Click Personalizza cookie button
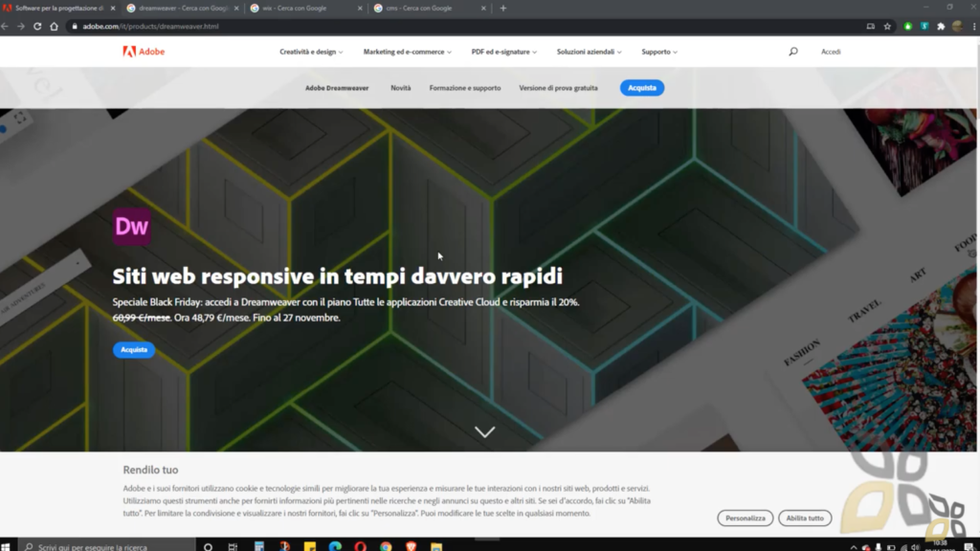980x551 pixels. pyautogui.click(x=745, y=518)
